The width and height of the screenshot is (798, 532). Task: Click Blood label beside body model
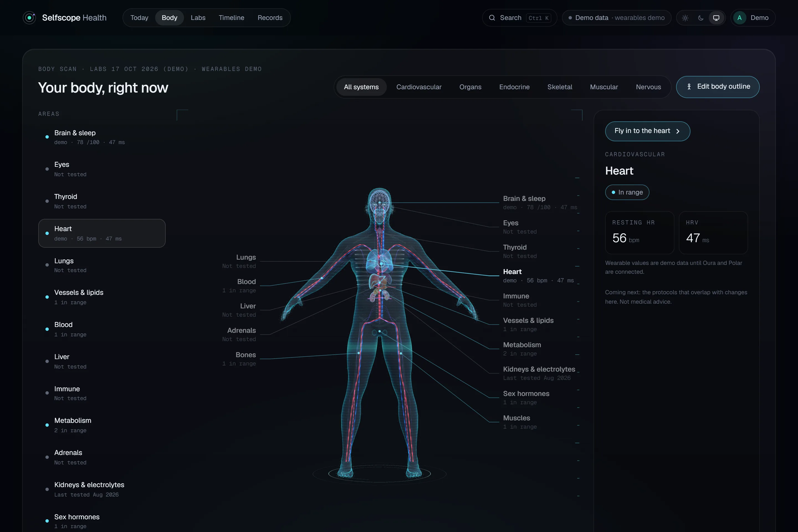coord(239,286)
